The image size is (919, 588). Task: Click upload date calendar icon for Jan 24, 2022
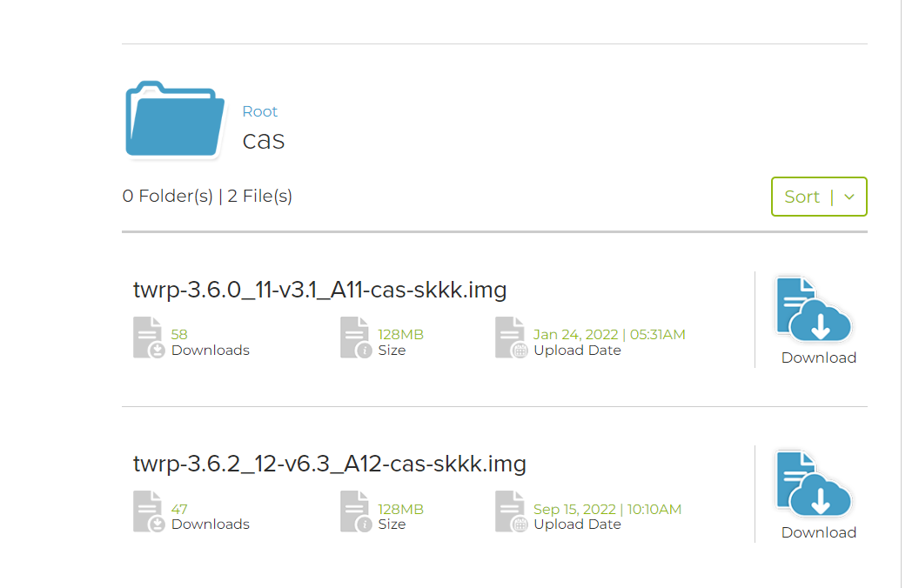point(511,337)
